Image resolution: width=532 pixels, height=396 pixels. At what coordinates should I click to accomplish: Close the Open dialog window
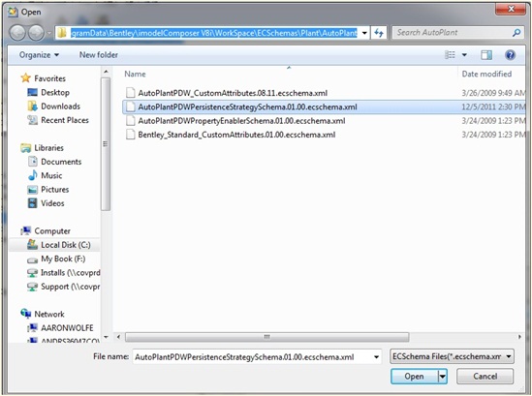tap(512, 9)
